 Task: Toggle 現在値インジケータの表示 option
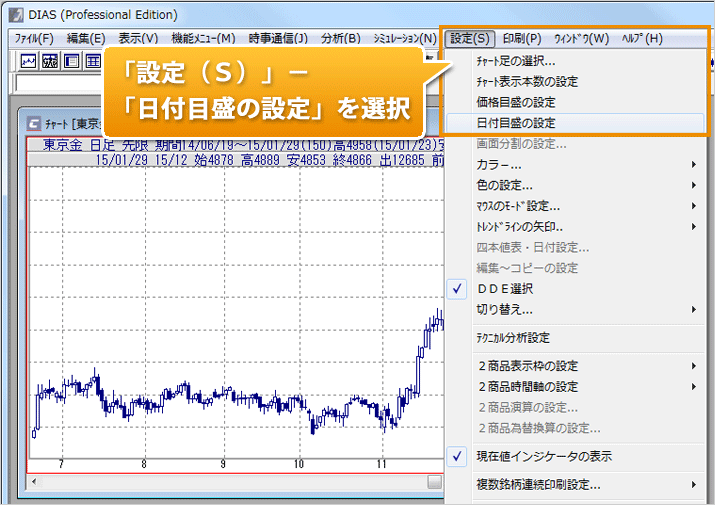coord(544,456)
